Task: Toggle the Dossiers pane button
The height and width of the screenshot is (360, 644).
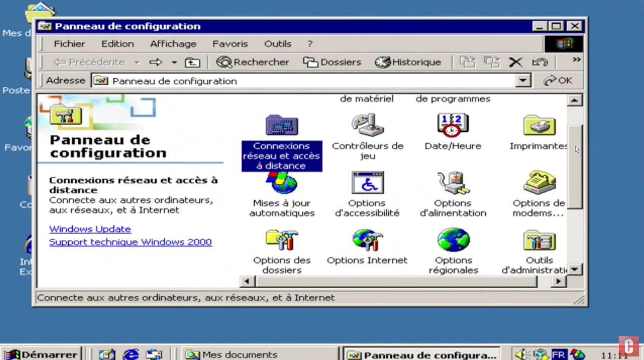Action: coord(332,62)
